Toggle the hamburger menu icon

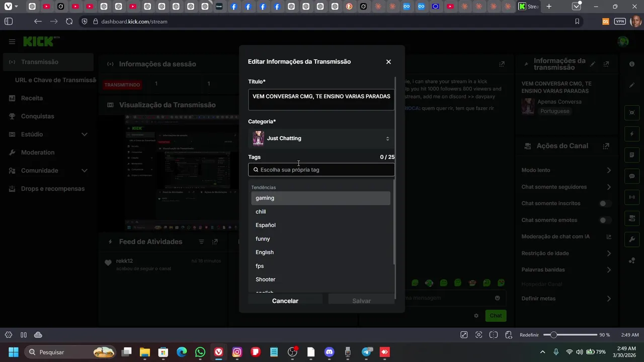click(12, 42)
